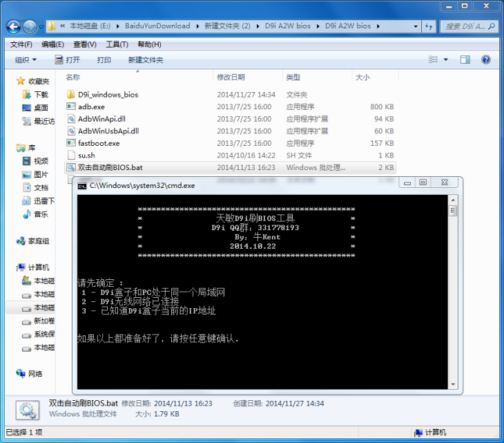Image resolution: width=504 pixels, height=443 pixels.
Task: Open the 编辑(E) menu
Action: tap(52, 44)
